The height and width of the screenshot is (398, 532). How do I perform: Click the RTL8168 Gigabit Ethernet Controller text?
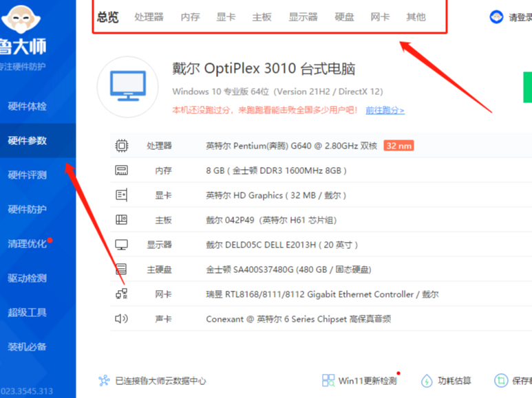click(x=322, y=294)
